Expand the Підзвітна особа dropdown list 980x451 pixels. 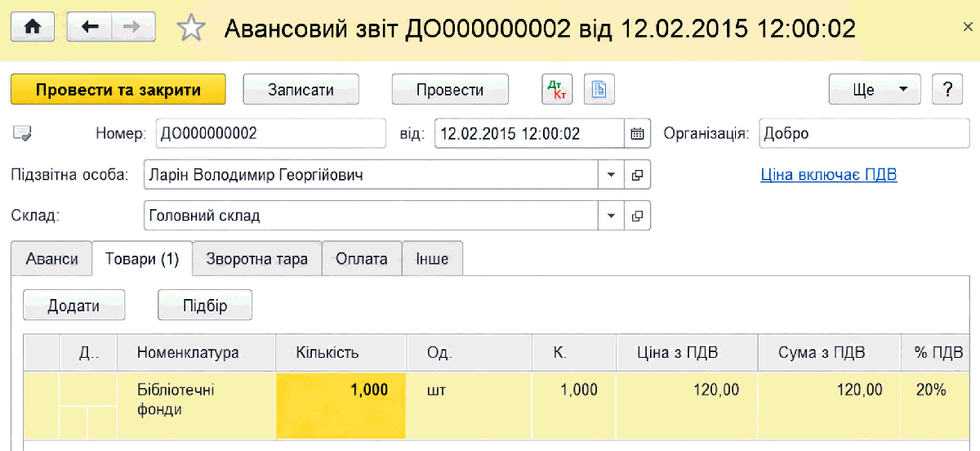point(611,175)
